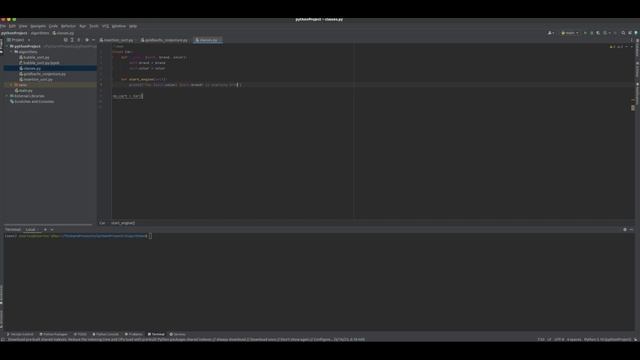Click the Project vertical sidebar tab
The image size is (640, 360).
point(2,46)
